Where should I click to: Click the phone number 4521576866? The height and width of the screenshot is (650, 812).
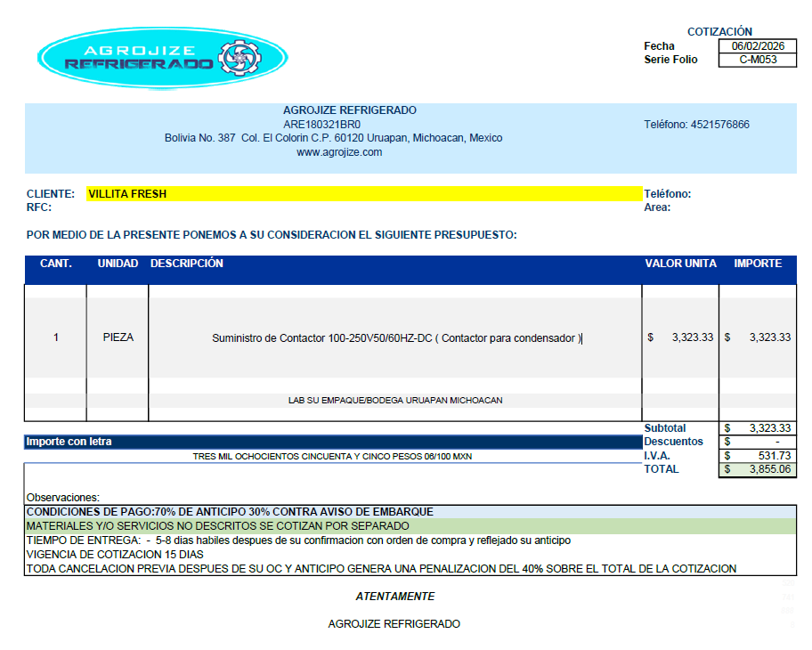(719, 125)
